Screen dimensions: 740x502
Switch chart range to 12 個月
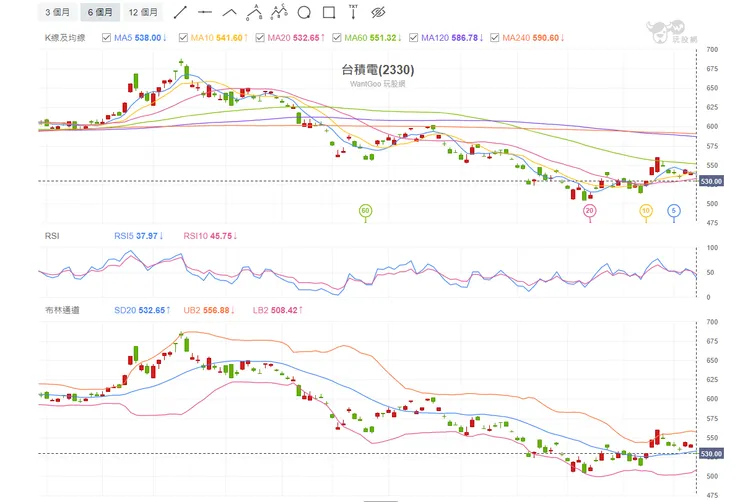pos(143,12)
